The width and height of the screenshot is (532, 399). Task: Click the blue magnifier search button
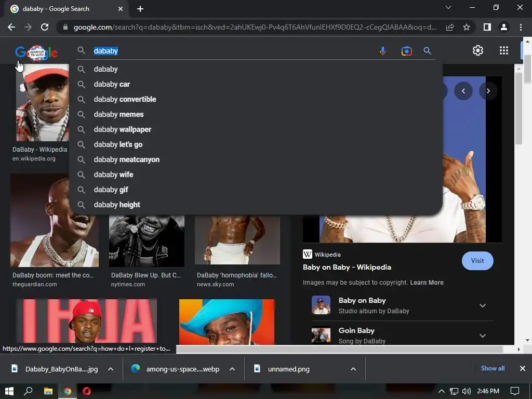427,51
